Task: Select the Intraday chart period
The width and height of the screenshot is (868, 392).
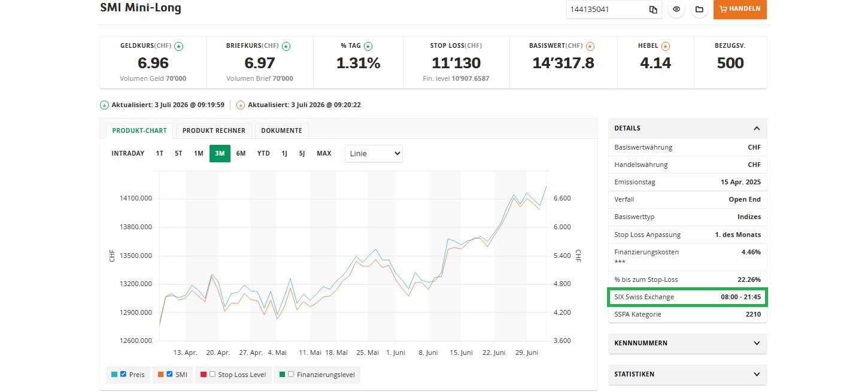Action: click(128, 153)
